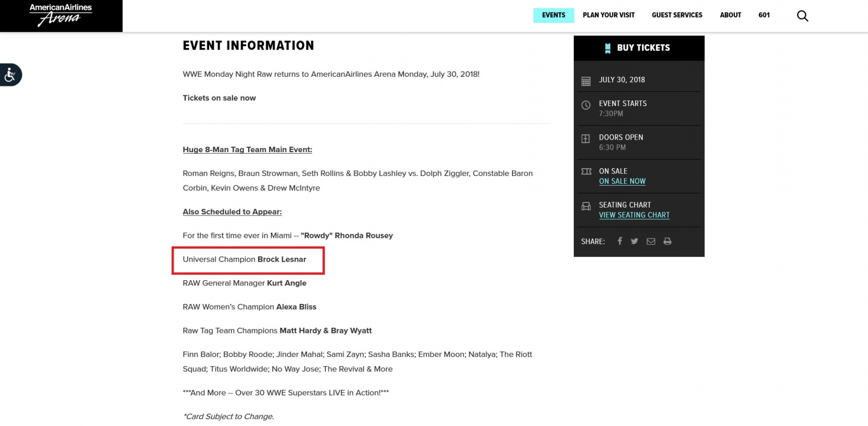Click the Brock Lesnar name

[x=282, y=260]
